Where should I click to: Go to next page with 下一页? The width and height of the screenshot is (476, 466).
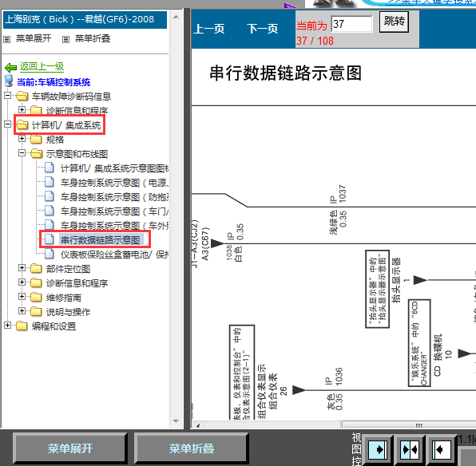[x=262, y=29]
